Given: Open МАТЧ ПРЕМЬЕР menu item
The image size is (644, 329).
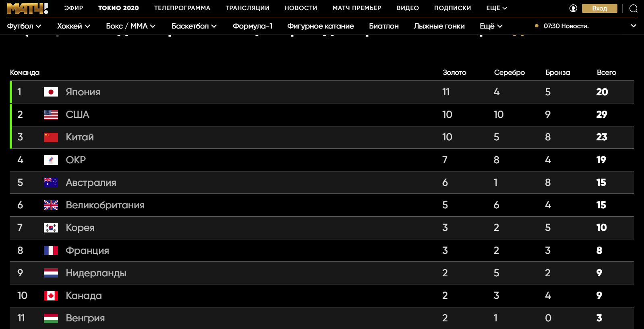Looking at the screenshot, I should [x=357, y=8].
